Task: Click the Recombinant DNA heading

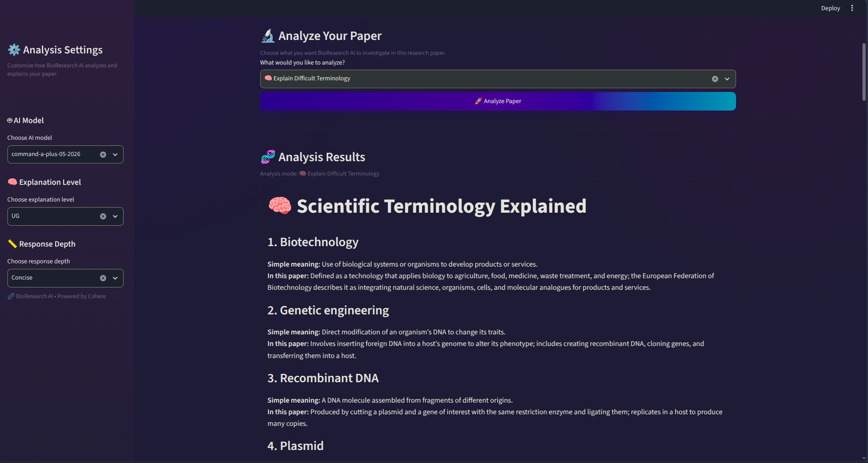Action: pos(323,378)
